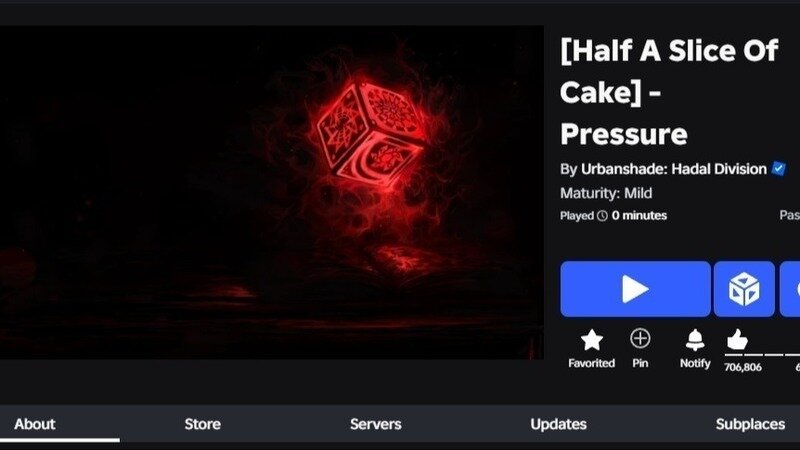Click the like ratio vote bar
Viewport: 800px width, 450px height.
point(762,355)
